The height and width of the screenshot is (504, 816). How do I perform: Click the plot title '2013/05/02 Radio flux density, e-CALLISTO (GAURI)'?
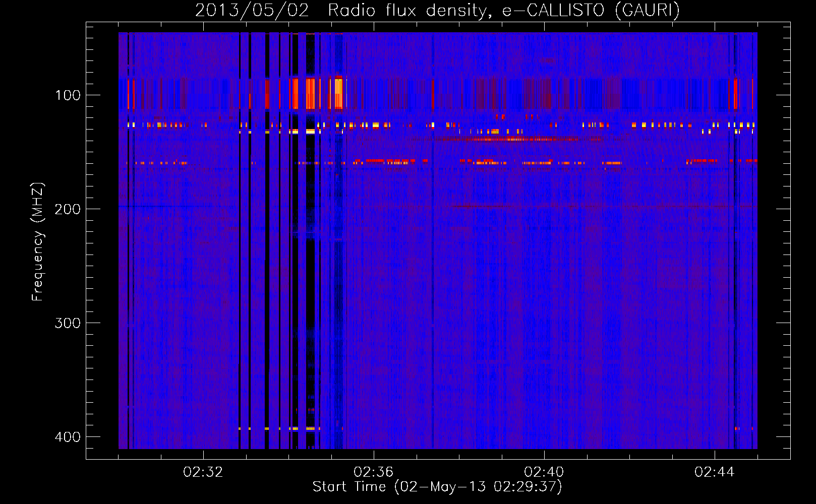(x=437, y=10)
